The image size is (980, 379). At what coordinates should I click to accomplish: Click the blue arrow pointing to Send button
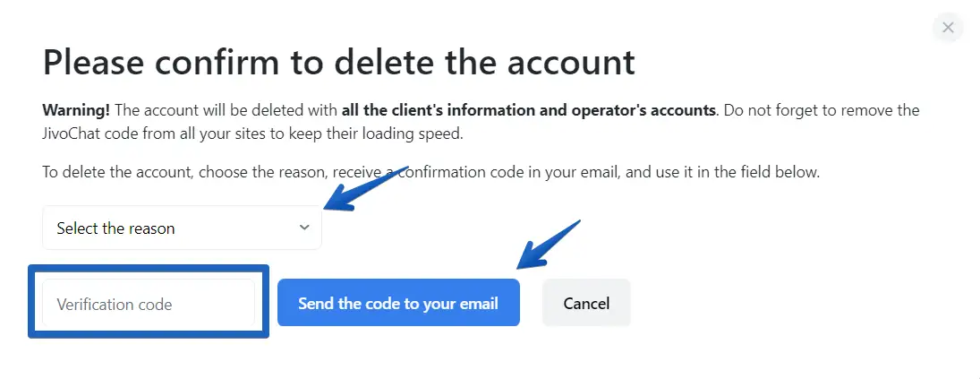548,244
